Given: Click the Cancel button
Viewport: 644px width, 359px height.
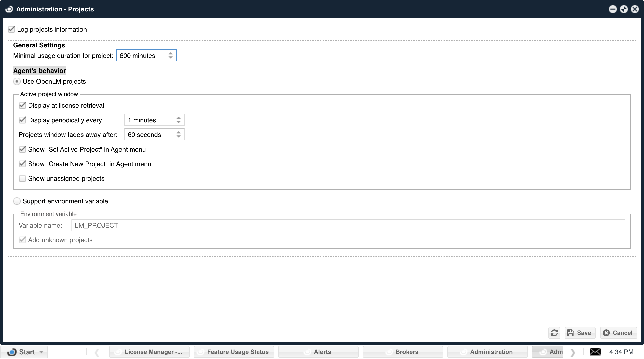Looking at the screenshot, I should tap(618, 333).
